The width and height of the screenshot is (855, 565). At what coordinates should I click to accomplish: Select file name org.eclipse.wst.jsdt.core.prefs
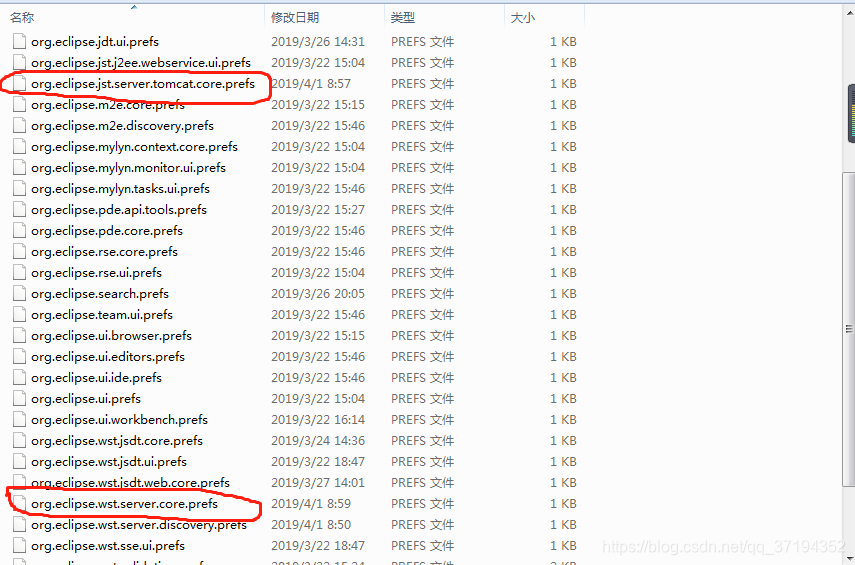117,441
